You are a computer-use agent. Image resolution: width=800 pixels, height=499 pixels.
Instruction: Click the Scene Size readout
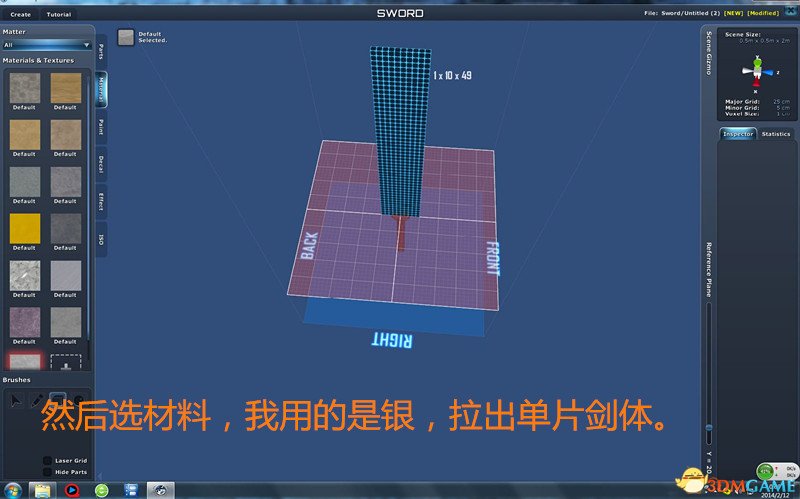[757, 37]
